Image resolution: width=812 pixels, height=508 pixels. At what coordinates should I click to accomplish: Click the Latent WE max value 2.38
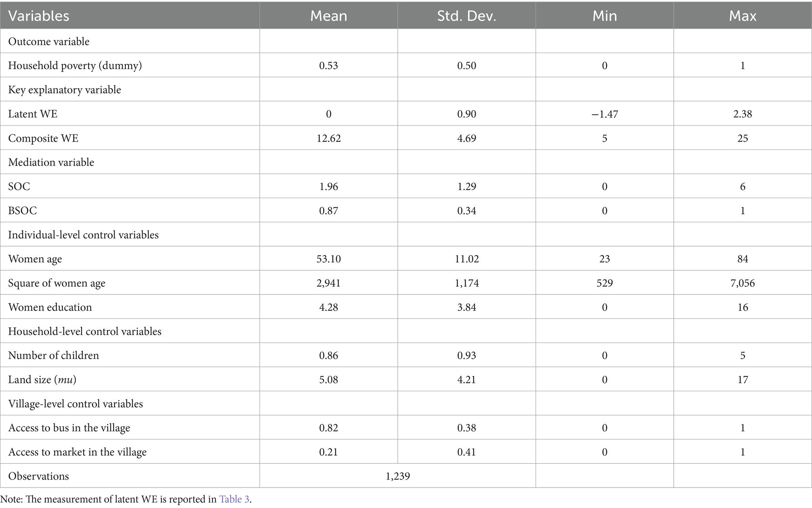click(742, 114)
